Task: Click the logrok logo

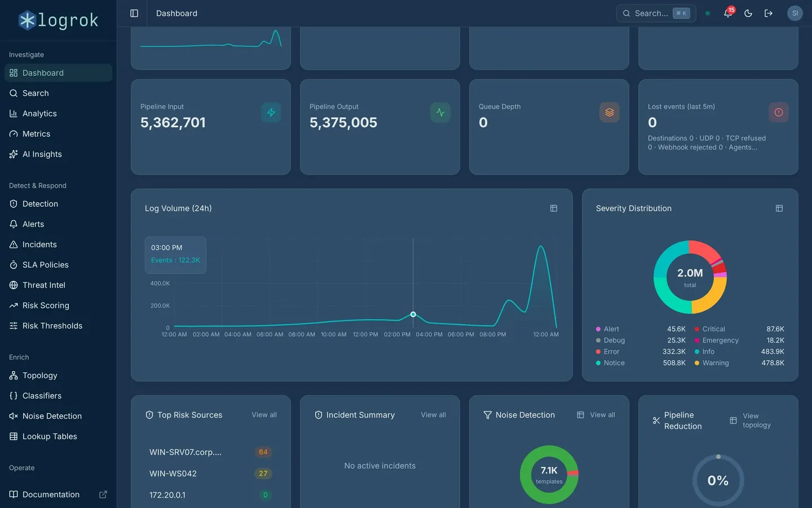Action: pyautogui.click(x=58, y=20)
